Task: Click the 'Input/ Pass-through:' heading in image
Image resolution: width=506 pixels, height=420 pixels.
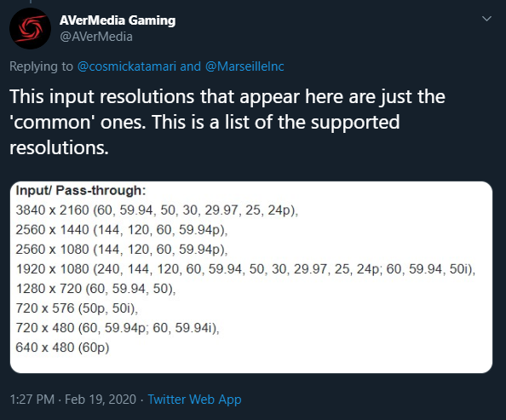Action: [x=81, y=191]
